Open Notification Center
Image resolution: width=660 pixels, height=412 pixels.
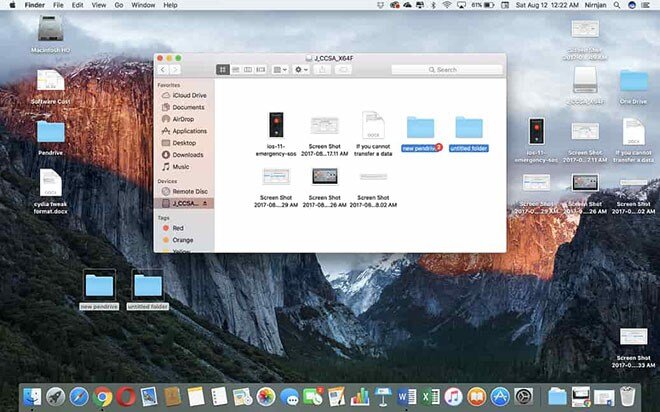pyautogui.click(x=645, y=5)
